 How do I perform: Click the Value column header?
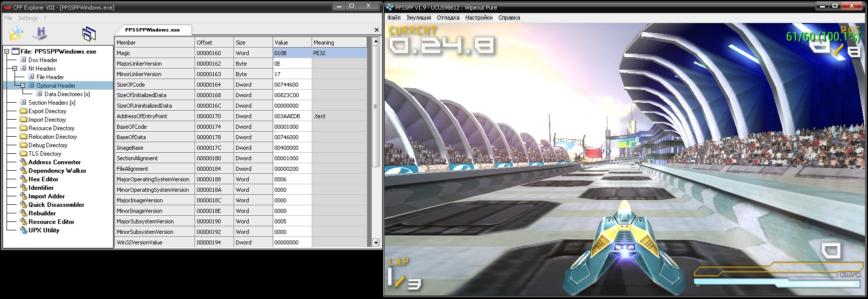pyautogui.click(x=292, y=43)
